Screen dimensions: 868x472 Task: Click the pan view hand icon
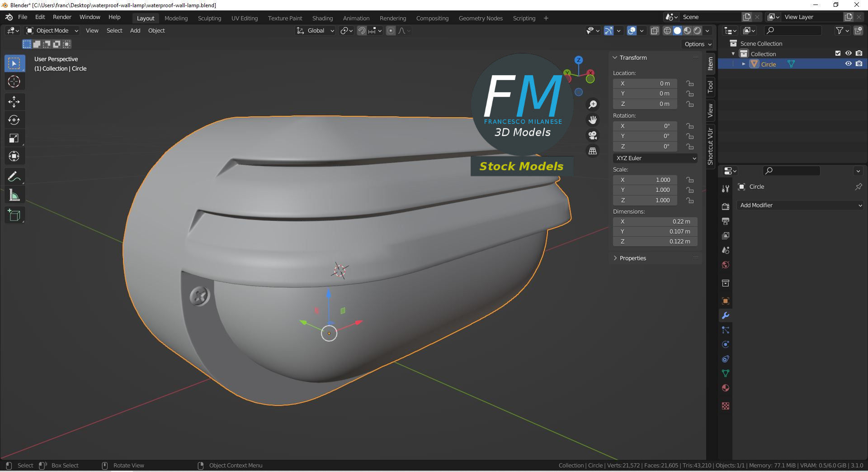click(592, 120)
